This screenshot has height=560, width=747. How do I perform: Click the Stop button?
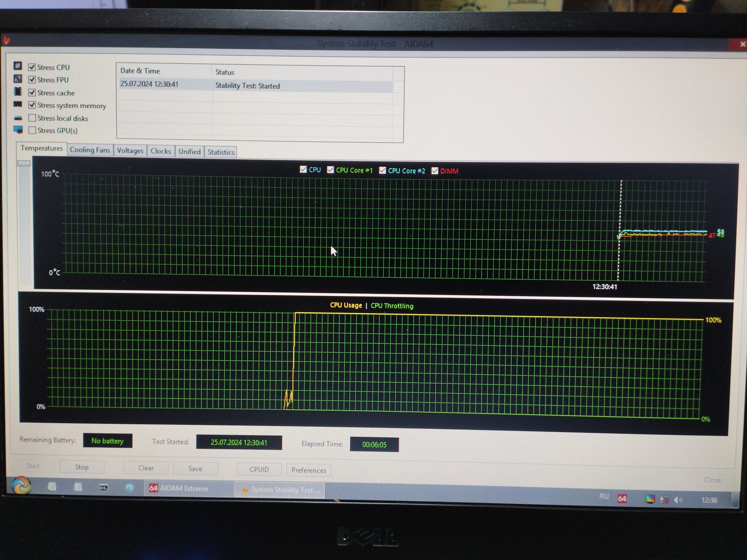(82, 467)
